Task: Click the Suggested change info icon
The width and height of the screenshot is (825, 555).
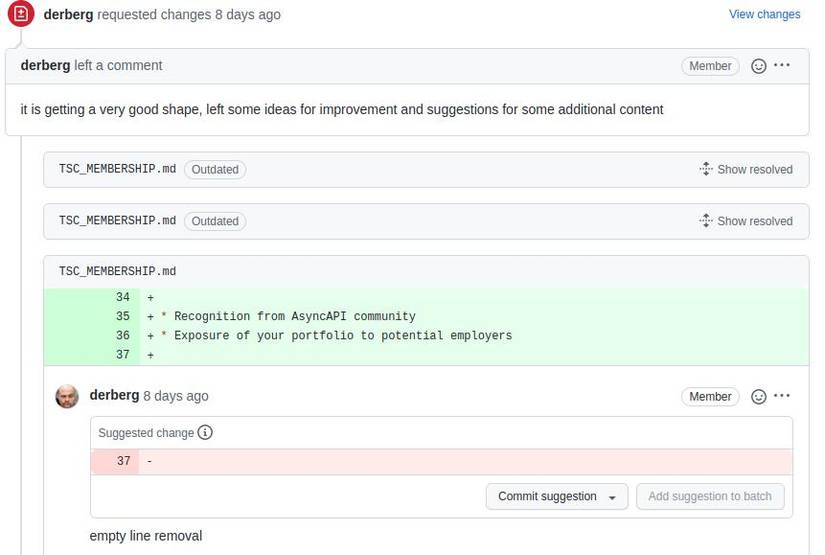Action: pyautogui.click(x=205, y=433)
